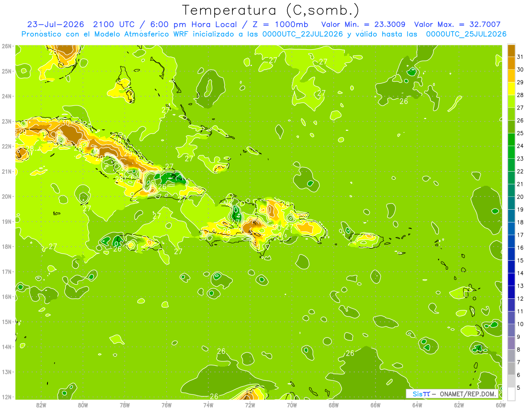Image resolution: width=532 pixels, height=411 pixels.
Task: Click the initialization time 0000UTC_22JUL2026
Action: (303, 34)
